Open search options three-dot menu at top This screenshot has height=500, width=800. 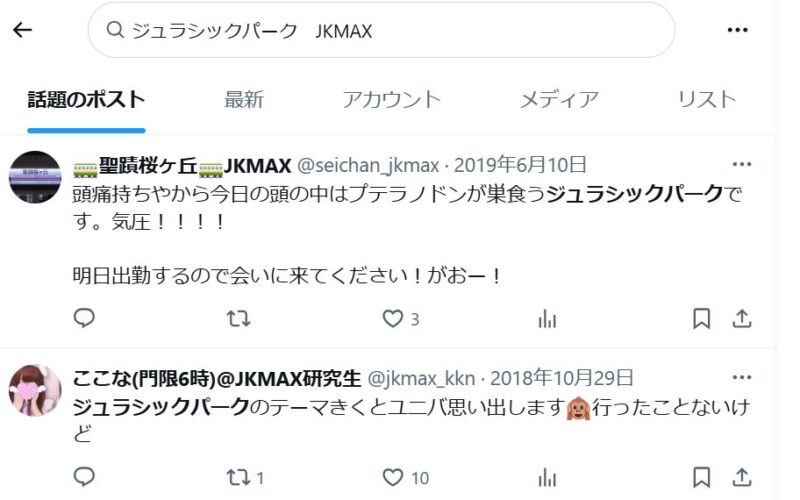point(737,30)
